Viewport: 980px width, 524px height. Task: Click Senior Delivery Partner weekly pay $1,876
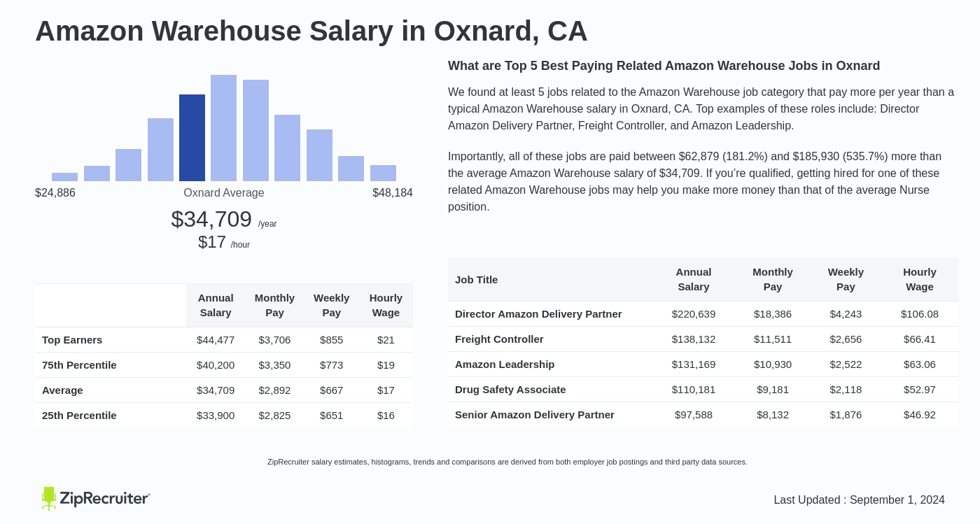(x=846, y=415)
